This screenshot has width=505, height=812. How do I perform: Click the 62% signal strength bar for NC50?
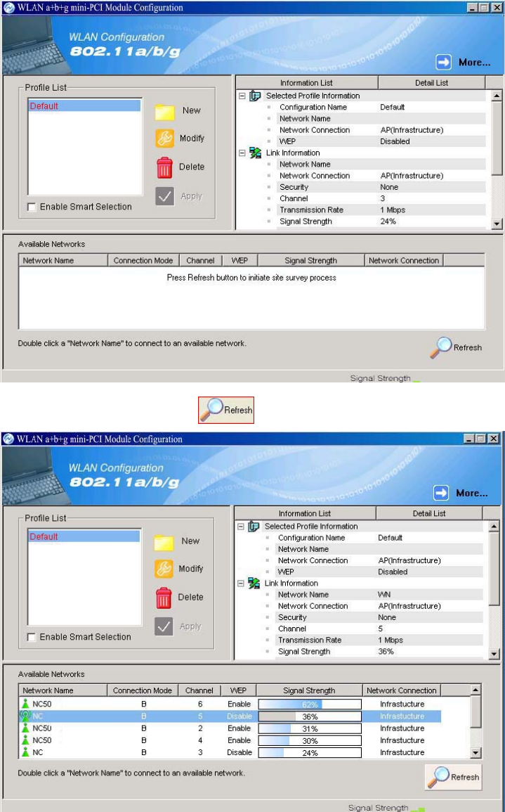(x=310, y=704)
